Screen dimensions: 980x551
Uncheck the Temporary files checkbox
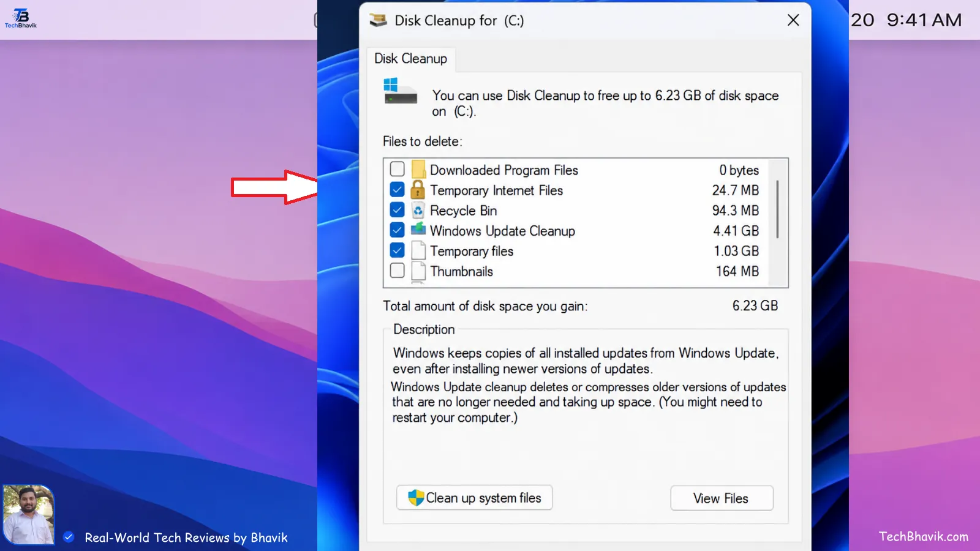[x=397, y=250]
